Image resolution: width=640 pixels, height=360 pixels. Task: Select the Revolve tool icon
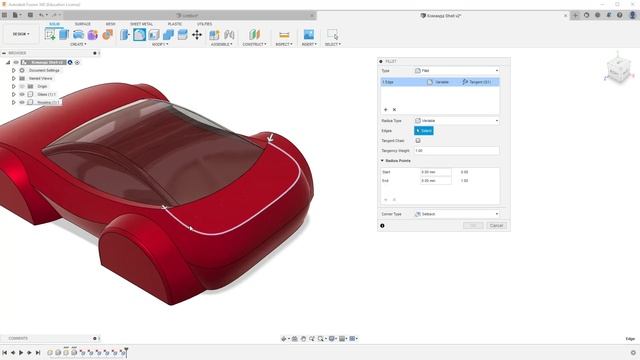tap(78, 34)
